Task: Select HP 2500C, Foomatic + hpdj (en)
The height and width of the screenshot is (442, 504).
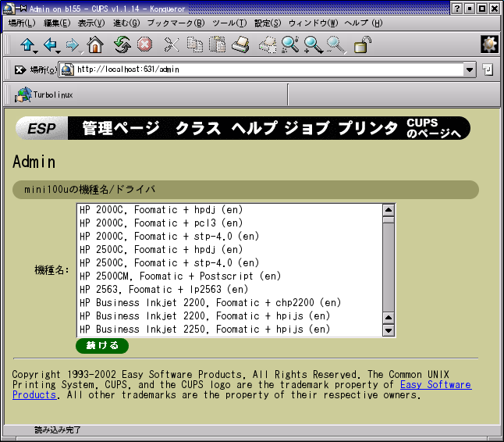Action: tap(229, 249)
